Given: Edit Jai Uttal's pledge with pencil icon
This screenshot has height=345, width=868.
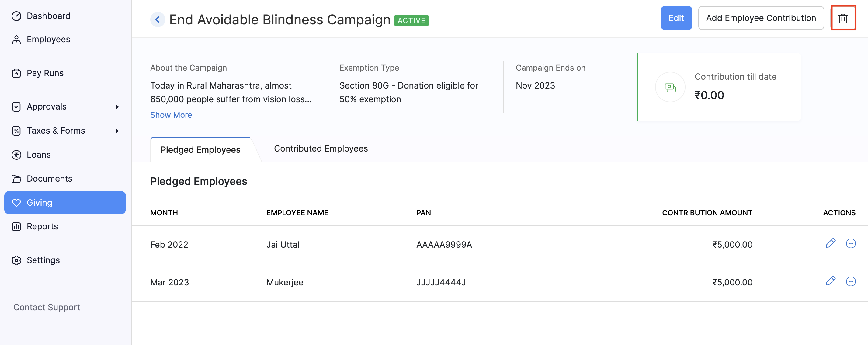Looking at the screenshot, I should pyautogui.click(x=830, y=243).
